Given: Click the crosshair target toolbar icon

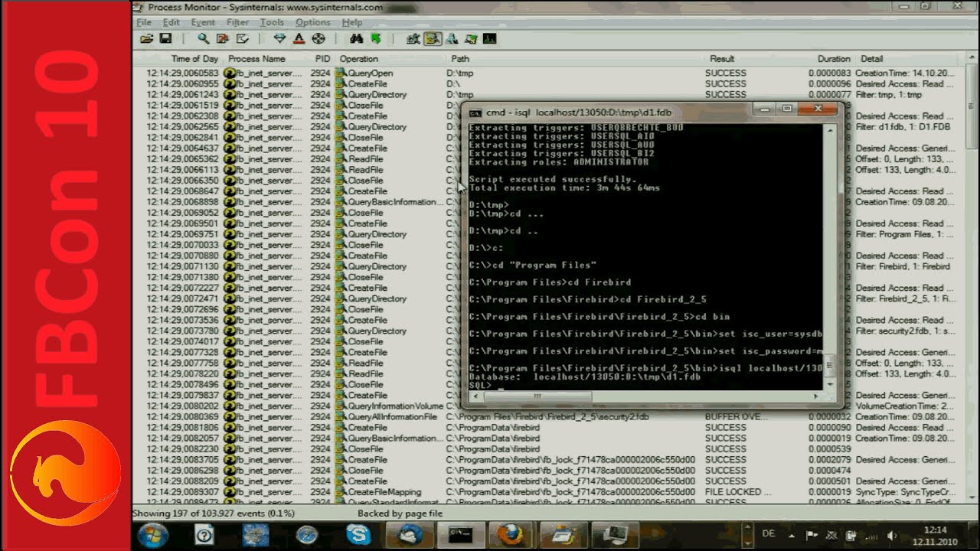Looking at the screenshot, I should coord(318,38).
